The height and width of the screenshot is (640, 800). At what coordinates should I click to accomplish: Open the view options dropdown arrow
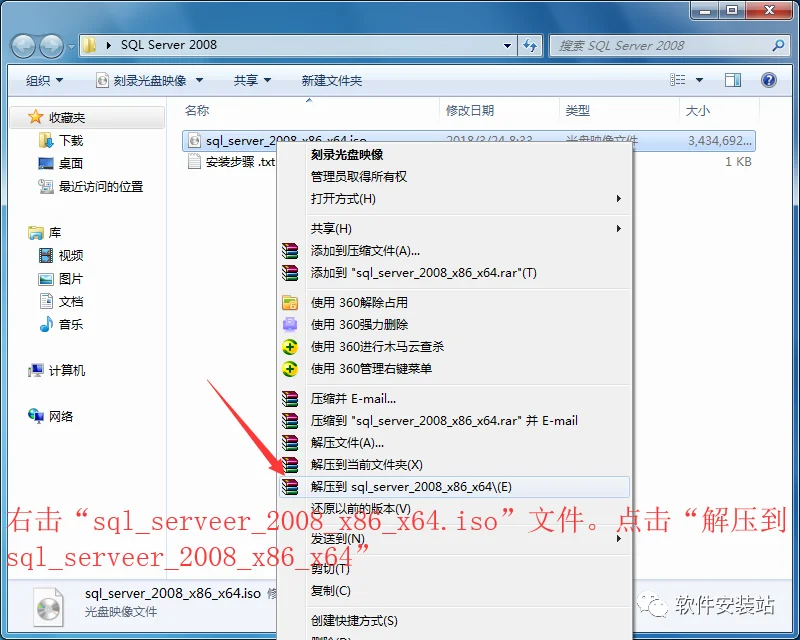(699, 80)
